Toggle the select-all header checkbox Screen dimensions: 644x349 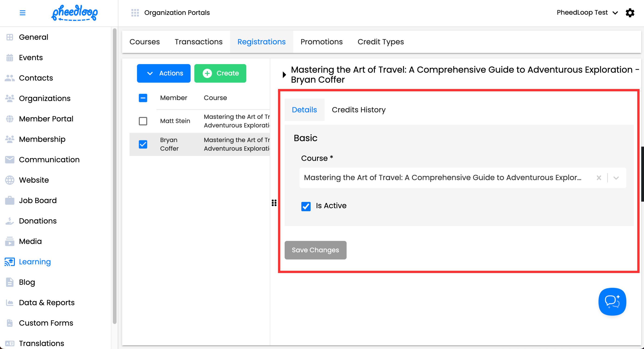[143, 98]
